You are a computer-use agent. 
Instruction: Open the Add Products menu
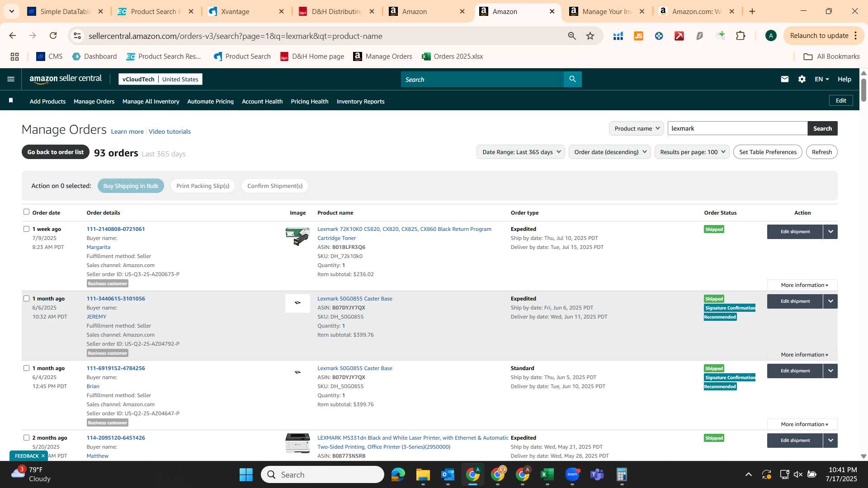[47, 101]
